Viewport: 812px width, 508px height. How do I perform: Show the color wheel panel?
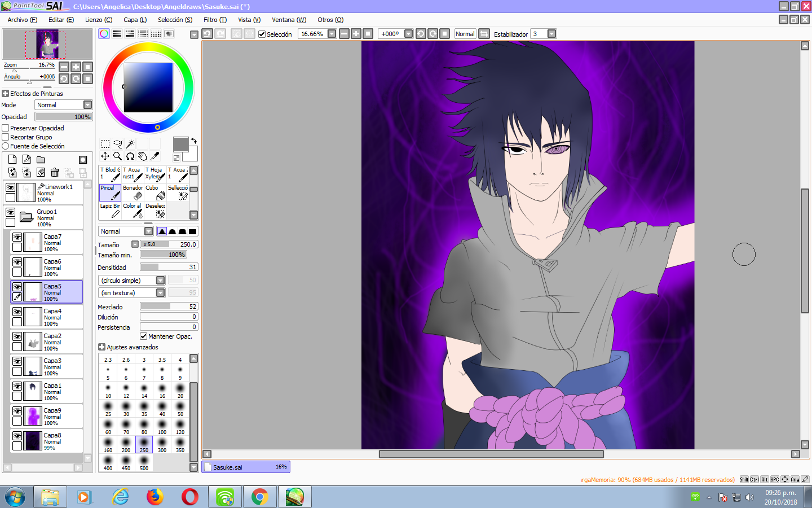coord(104,34)
